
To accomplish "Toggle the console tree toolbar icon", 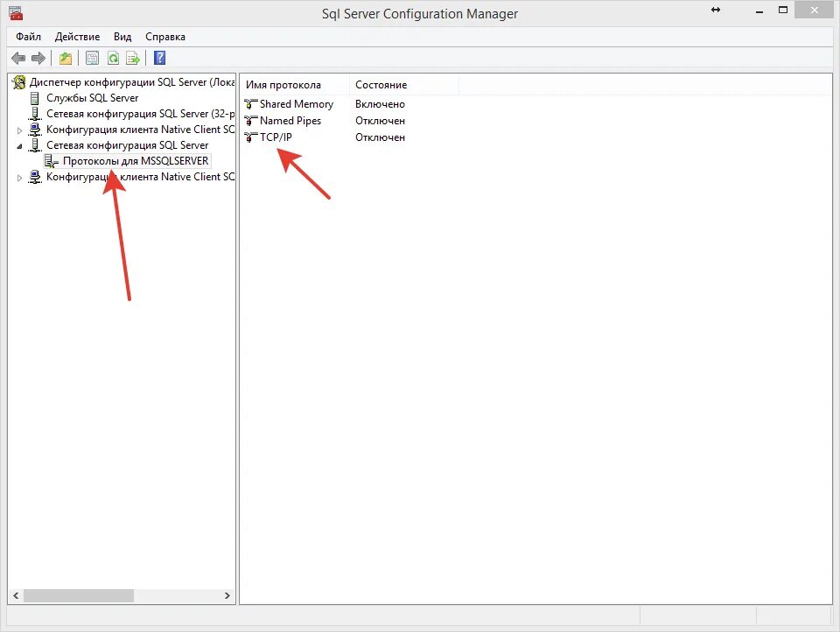I will [92, 58].
